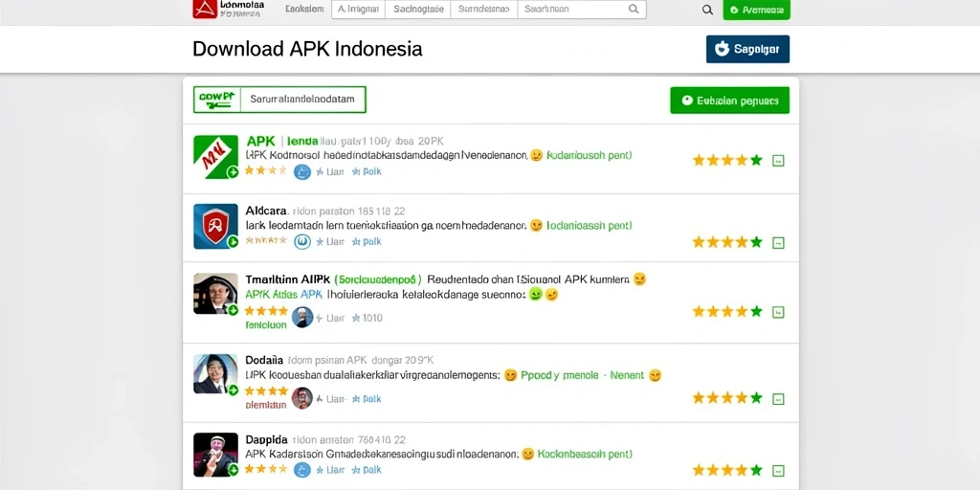Click the right-side star rating in Aldcara row
This screenshot has height=490, width=980.
pyautogui.click(x=727, y=242)
